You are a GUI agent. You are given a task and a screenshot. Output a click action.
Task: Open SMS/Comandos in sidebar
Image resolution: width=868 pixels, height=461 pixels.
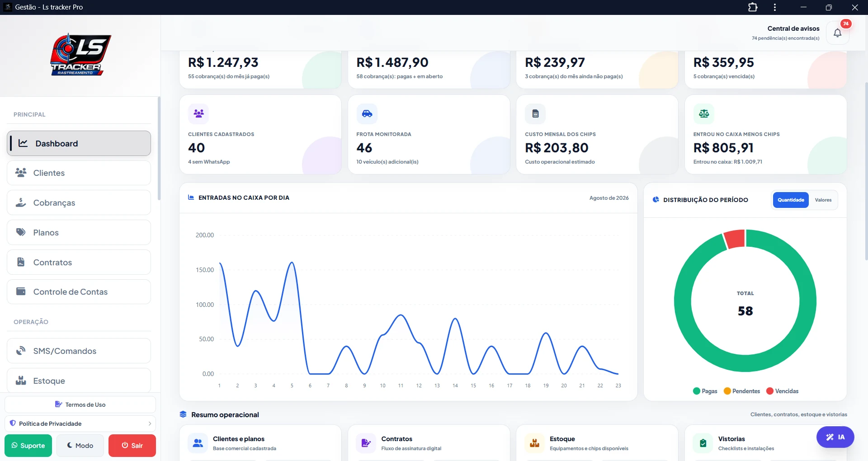coord(79,351)
